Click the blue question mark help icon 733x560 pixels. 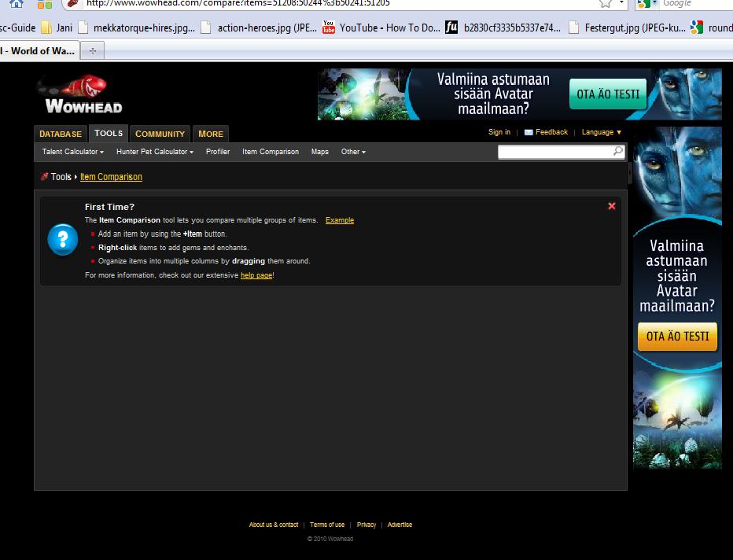(x=63, y=239)
